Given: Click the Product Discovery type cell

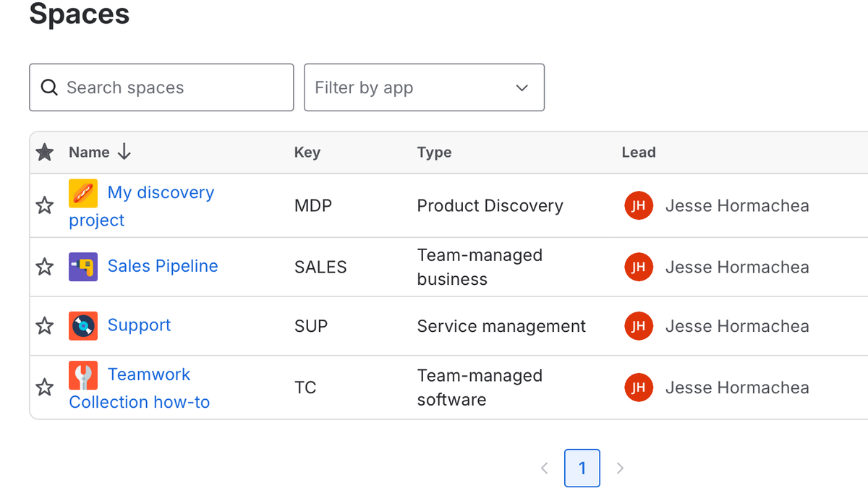Looking at the screenshot, I should click(x=490, y=206).
